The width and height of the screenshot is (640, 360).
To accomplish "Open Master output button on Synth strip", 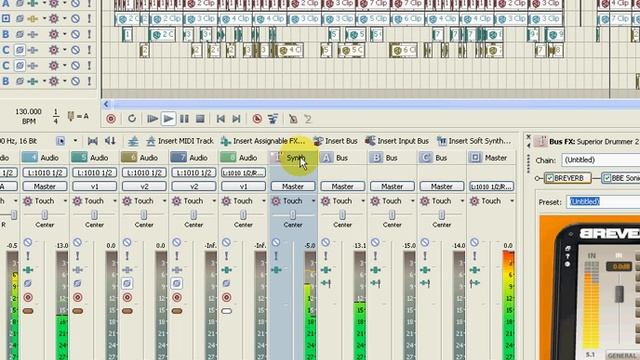I will coord(293,187).
